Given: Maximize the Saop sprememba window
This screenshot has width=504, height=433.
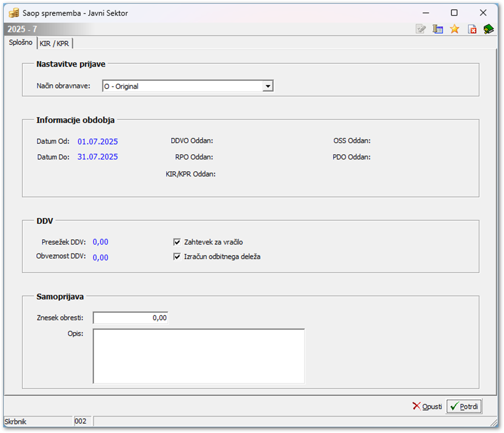Looking at the screenshot, I should click(454, 13).
